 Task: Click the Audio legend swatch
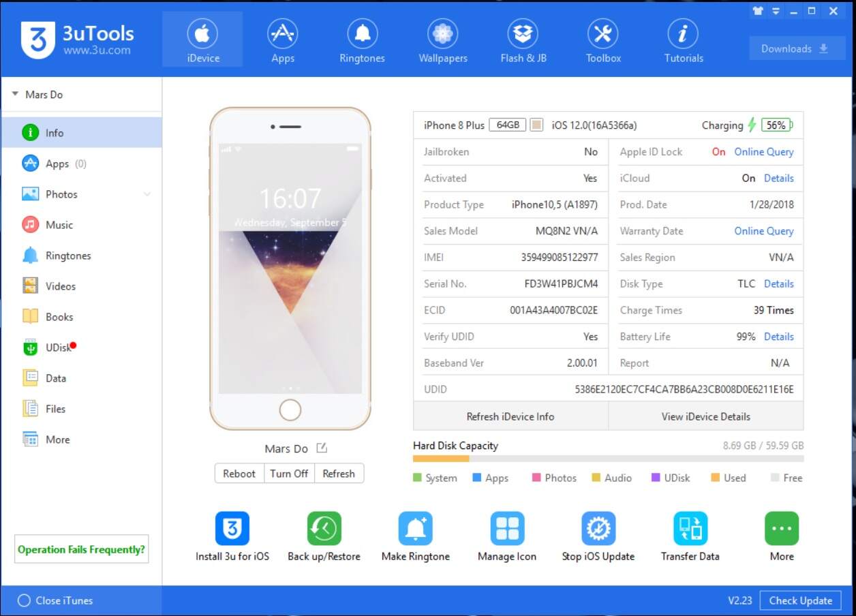tap(596, 478)
